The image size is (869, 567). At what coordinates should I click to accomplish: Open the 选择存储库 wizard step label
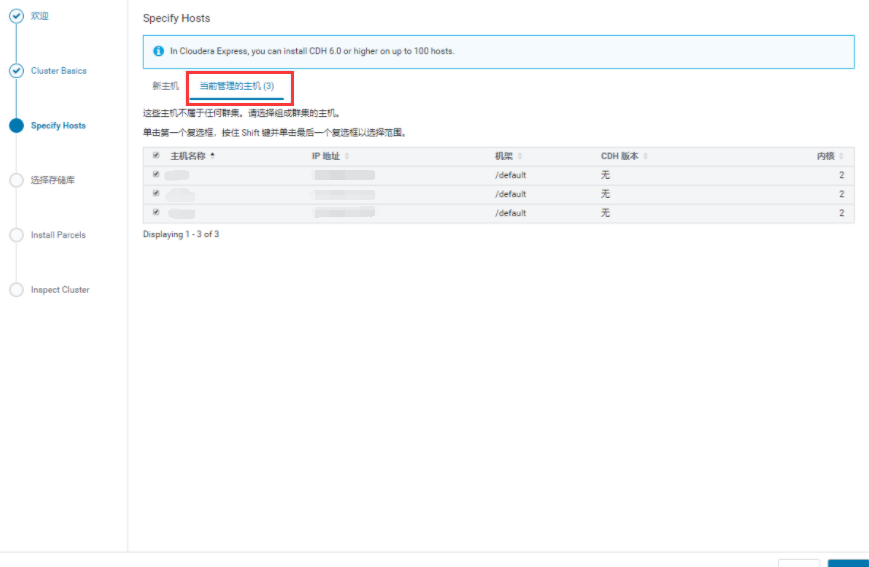coord(53,180)
